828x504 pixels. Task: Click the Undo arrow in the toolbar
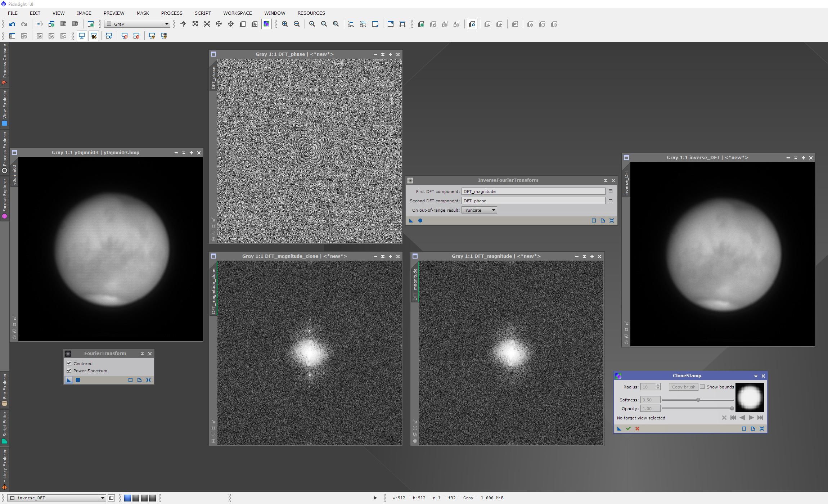(12, 24)
